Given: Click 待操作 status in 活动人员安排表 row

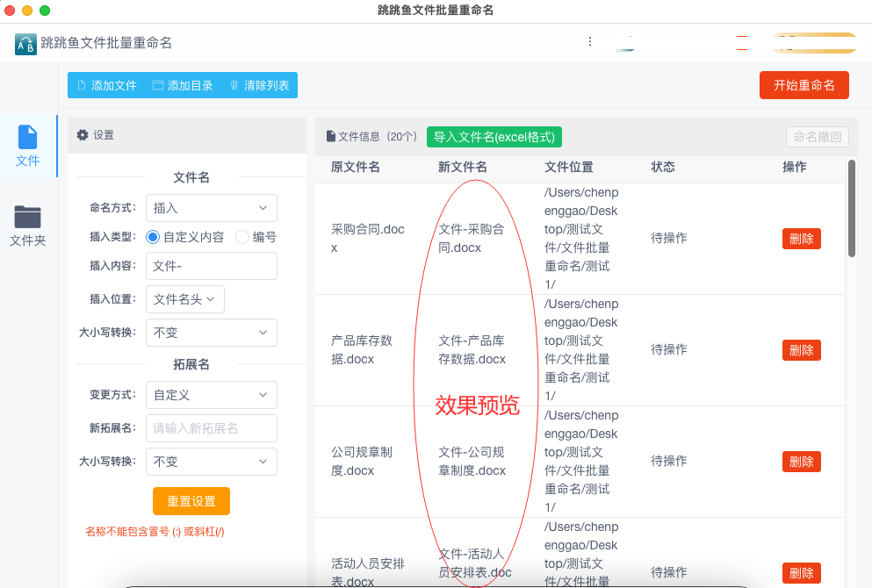Looking at the screenshot, I should (x=669, y=572).
